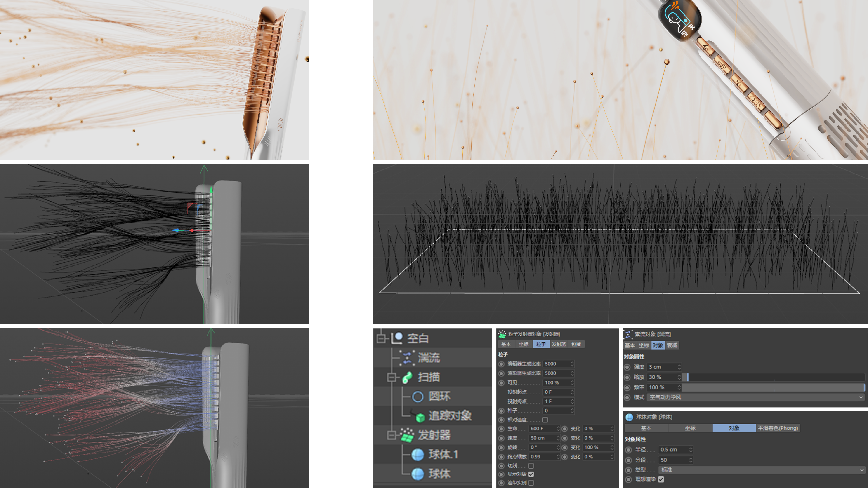Image resolution: width=868 pixels, height=488 pixels.
Task: Disable the 理想渲染 checkbox
Action: pyautogui.click(x=661, y=479)
